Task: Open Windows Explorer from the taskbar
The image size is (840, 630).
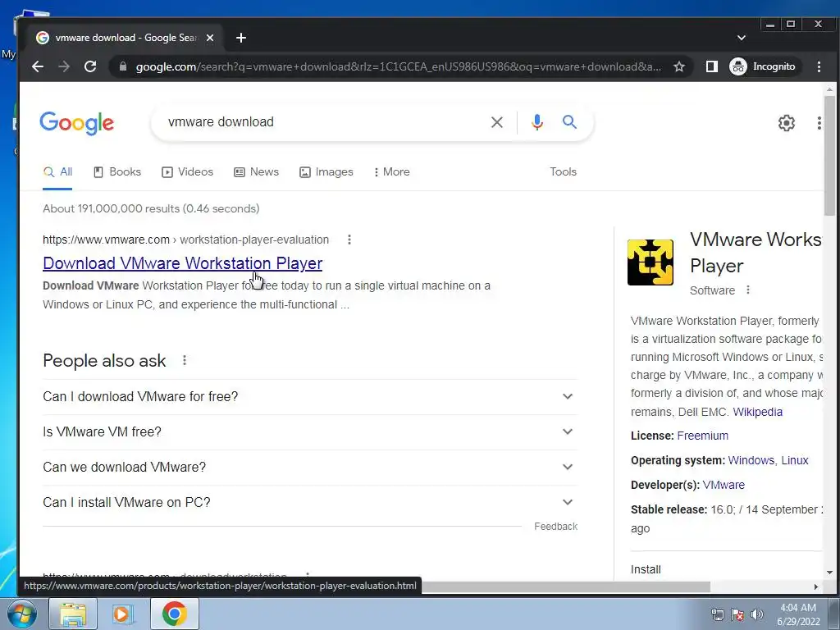Action: (x=73, y=614)
